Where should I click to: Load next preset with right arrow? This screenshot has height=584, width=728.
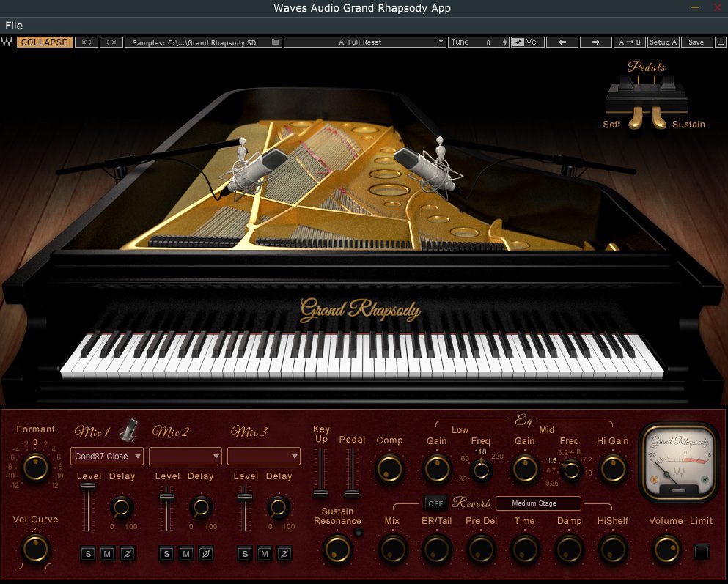click(596, 42)
